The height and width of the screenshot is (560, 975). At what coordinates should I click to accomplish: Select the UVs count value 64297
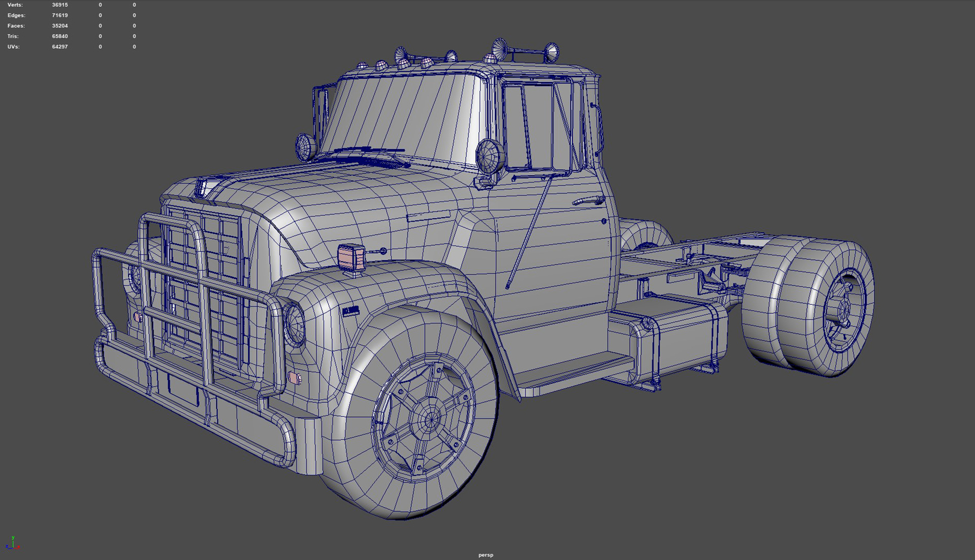(60, 47)
